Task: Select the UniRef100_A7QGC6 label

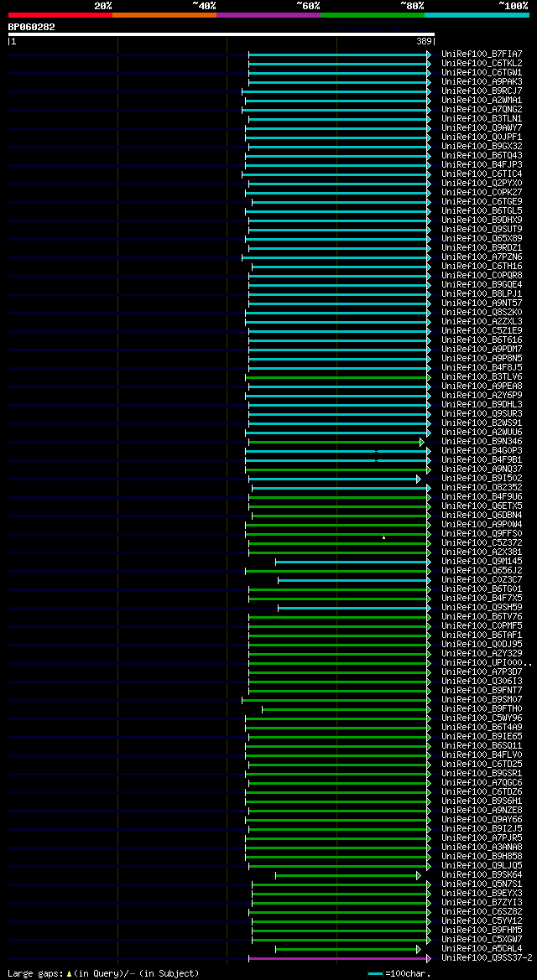Action: (482, 782)
